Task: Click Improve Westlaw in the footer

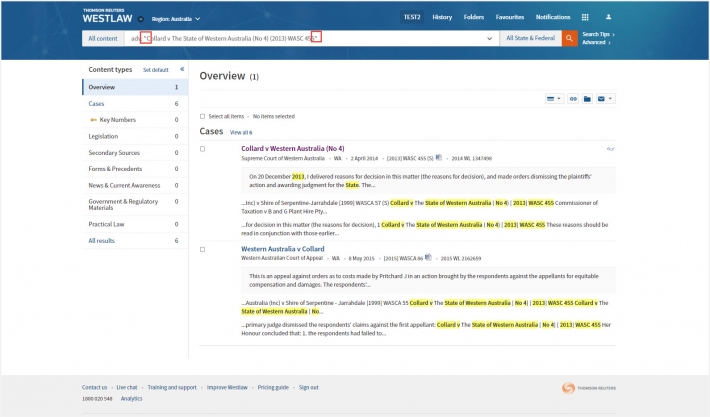Action: tap(227, 388)
